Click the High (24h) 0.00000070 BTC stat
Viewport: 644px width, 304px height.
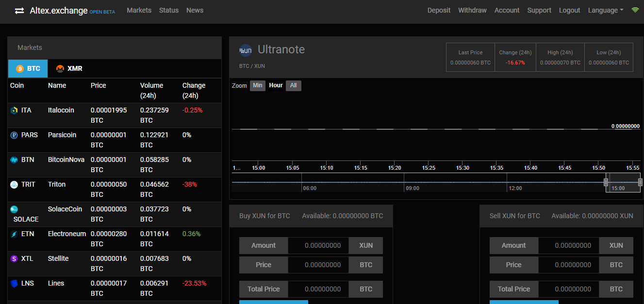[x=560, y=57]
